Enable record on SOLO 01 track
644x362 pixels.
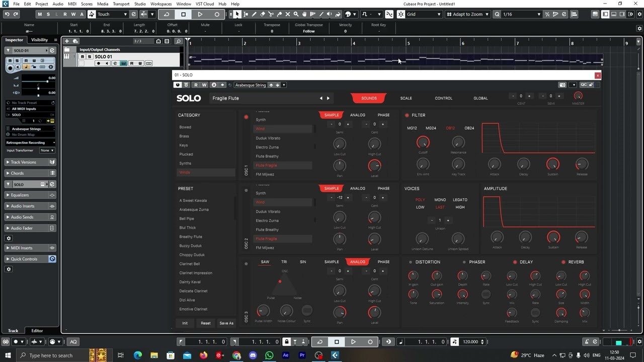coord(98,63)
